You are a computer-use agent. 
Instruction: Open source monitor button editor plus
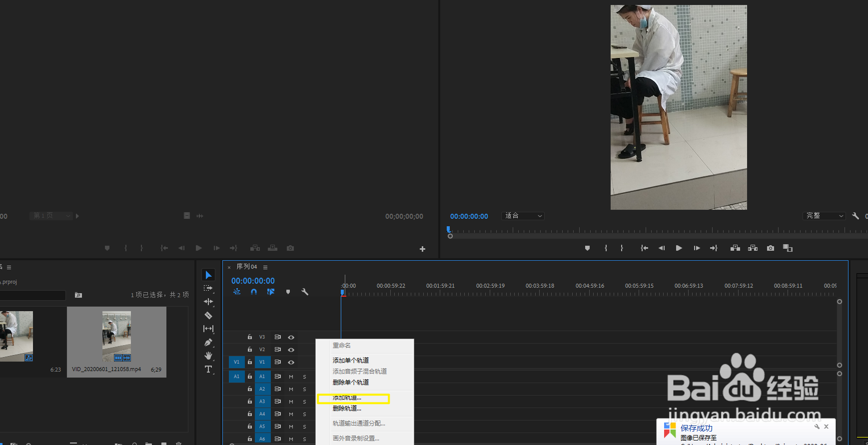click(422, 249)
